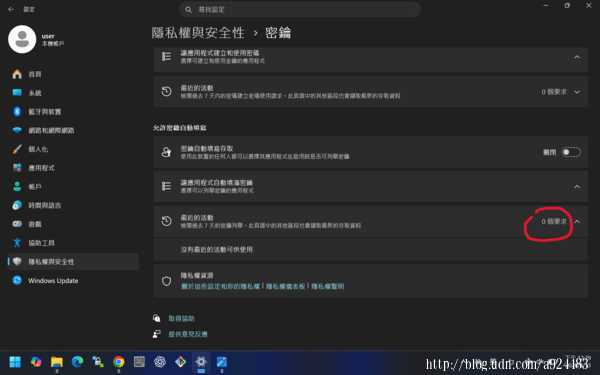600x375 pixels.
Task: Collapse the second 最近的活動 section
Action: [577, 222]
